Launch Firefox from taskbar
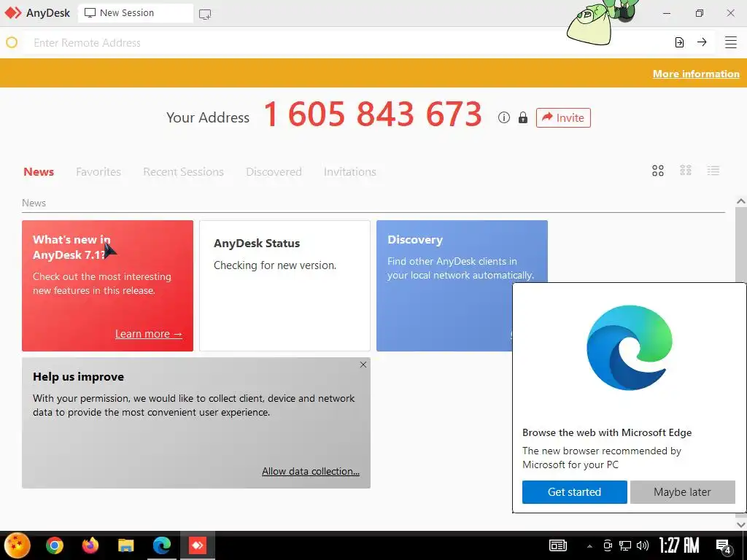This screenshot has height=560, width=747. 90,545
